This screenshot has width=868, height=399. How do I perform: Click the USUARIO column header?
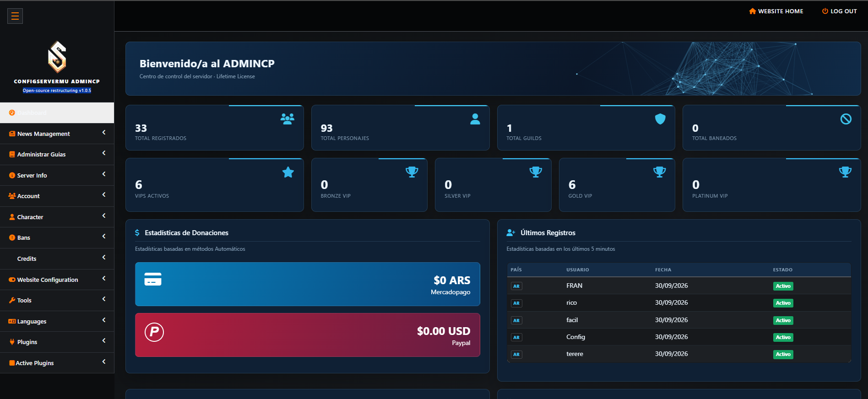click(578, 270)
